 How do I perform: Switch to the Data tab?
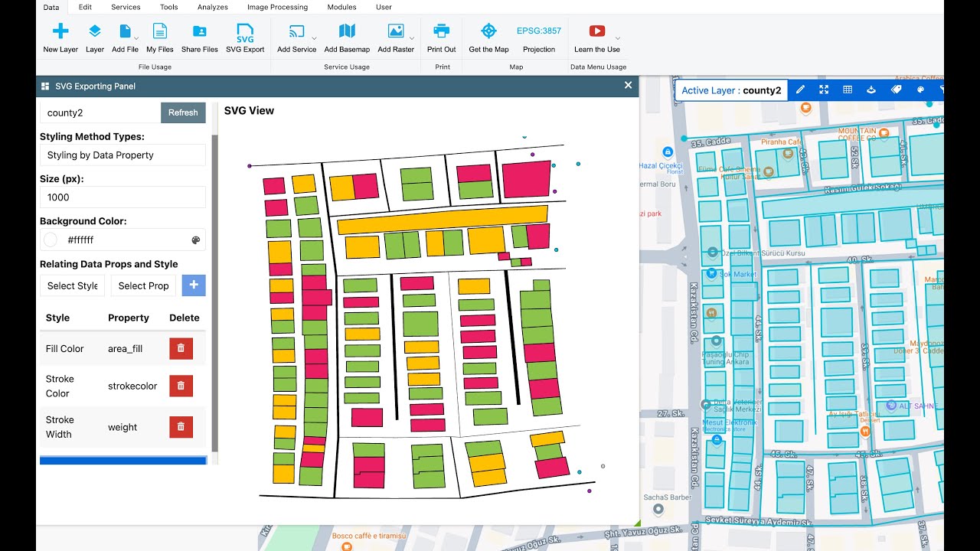pyautogui.click(x=51, y=7)
